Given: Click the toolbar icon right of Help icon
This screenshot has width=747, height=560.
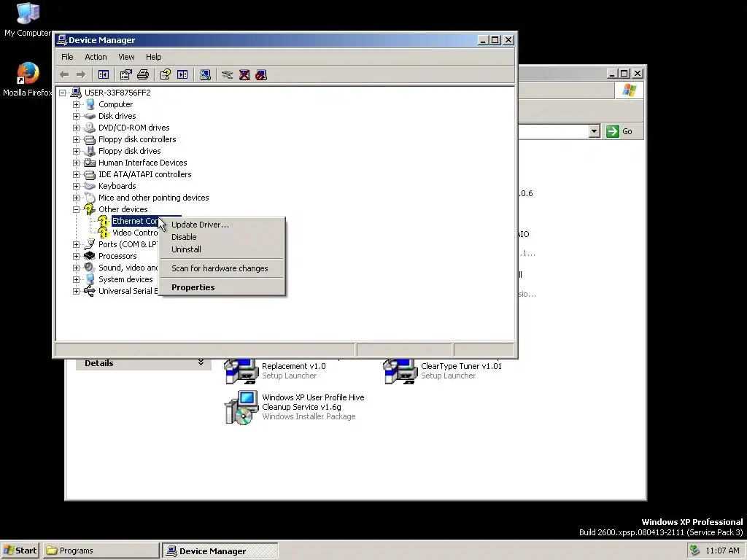Looking at the screenshot, I should point(182,75).
